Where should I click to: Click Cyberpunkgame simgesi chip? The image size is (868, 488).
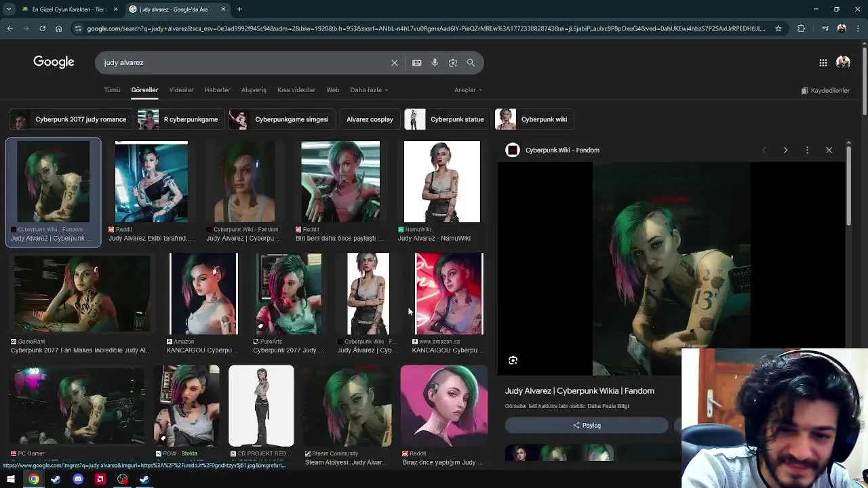(x=281, y=119)
